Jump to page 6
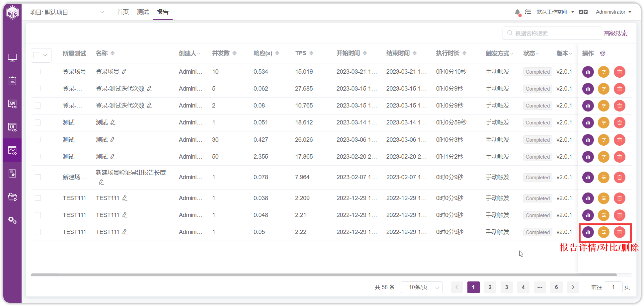This screenshot has width=644, height=306. (556, 287)
